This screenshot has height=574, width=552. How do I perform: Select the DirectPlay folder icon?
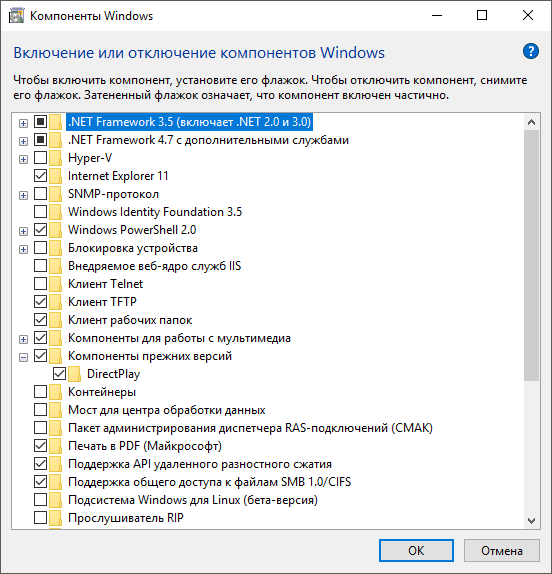pos(74,374)
